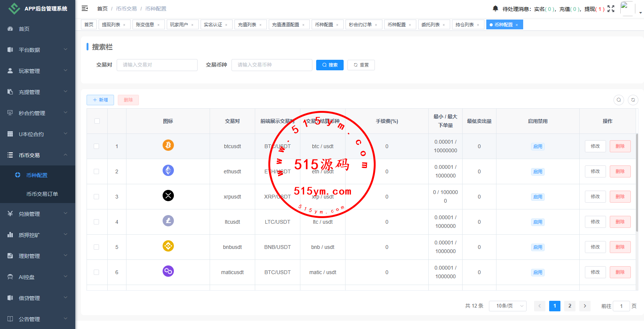Collapse the 币币交易 sidebar menu
Image resolution: width=644 pixels, height=329 pixels.
pos(38,155)
